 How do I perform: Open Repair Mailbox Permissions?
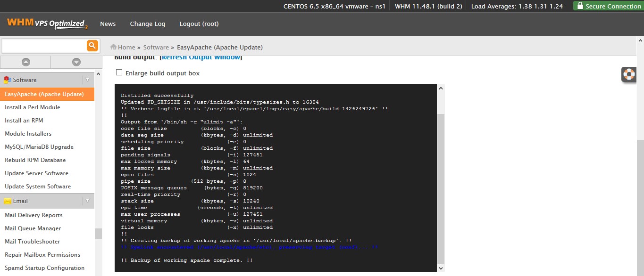pyautogui.click(x=42, y=255)
